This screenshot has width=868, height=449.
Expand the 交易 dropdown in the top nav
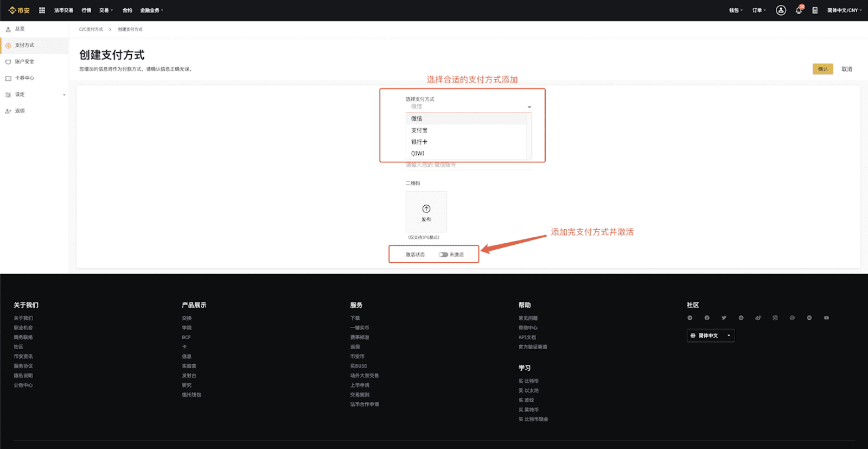[106, 10]
